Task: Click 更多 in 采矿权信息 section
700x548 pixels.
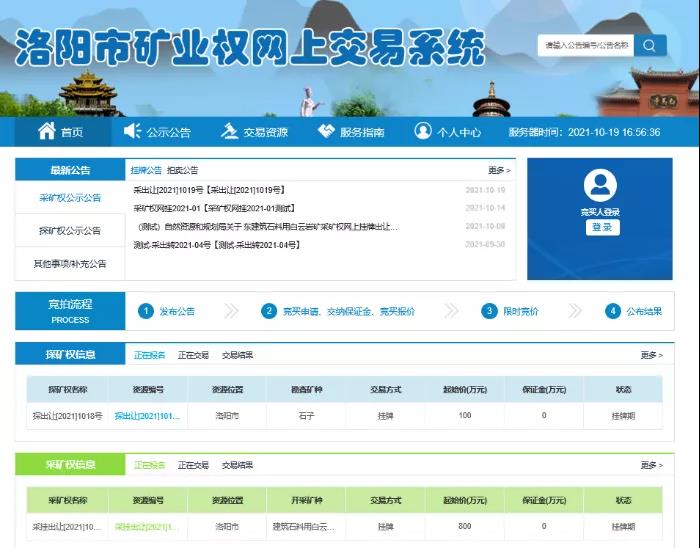Action: (652, 465)
